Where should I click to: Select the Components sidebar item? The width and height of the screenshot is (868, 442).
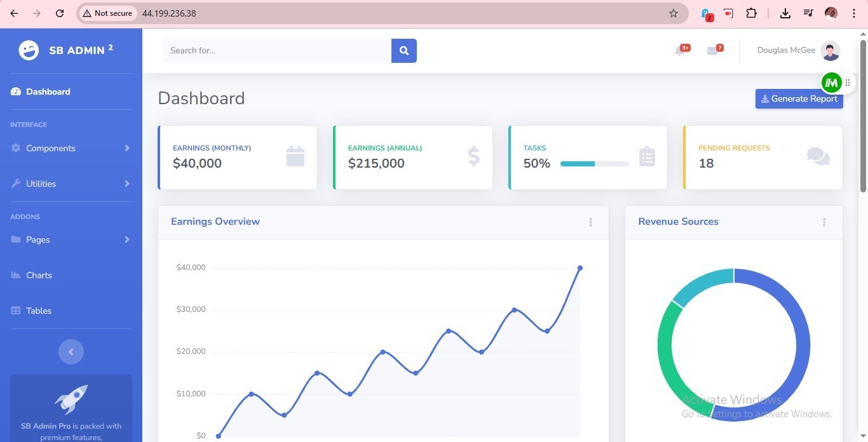pos(71,148)
